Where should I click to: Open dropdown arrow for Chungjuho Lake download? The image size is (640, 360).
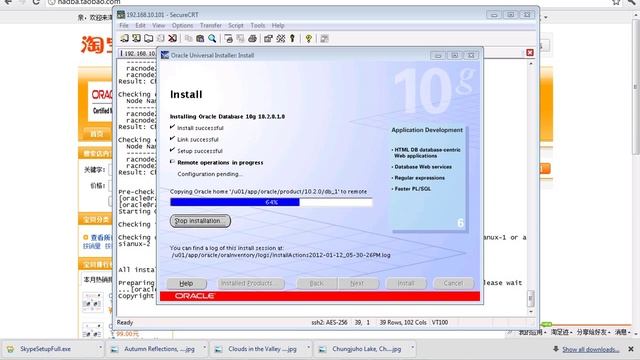point(412,348)
